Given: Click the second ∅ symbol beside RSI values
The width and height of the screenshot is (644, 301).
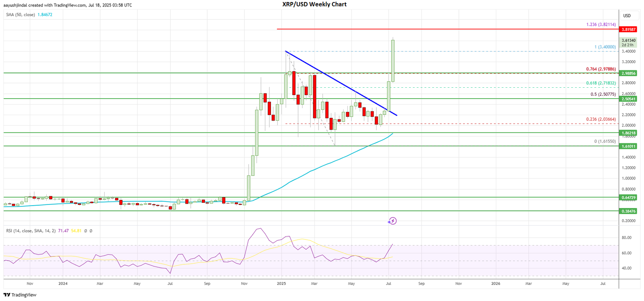Looking at the screenshot, I should pos(91,231).
